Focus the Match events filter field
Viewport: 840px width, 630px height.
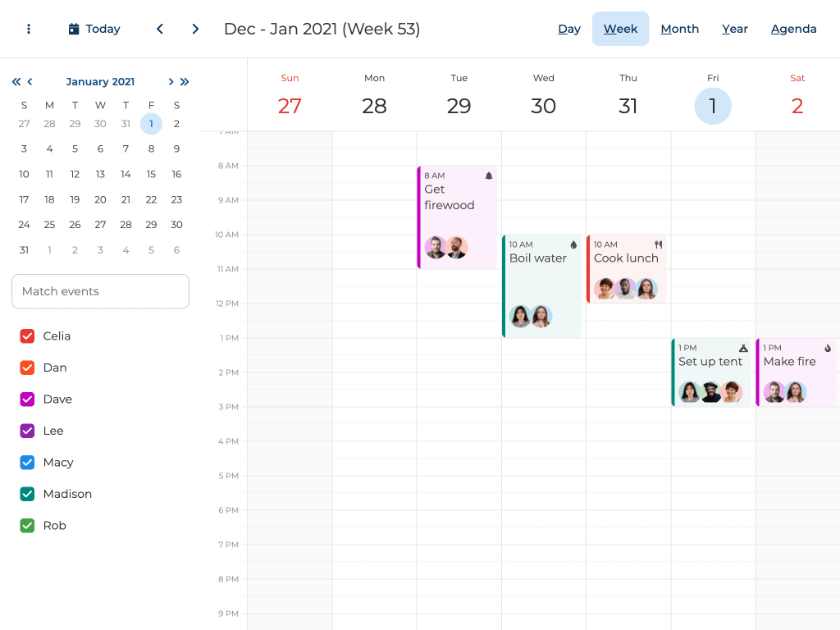coord(100,291)
